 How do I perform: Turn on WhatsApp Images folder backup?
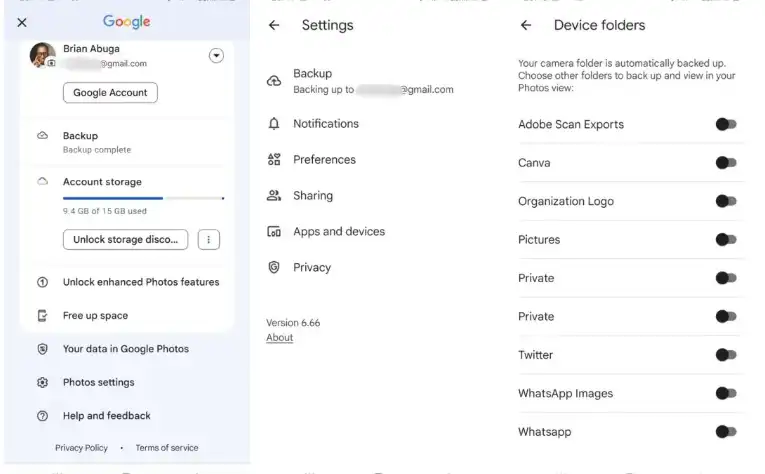click(726, 394)
